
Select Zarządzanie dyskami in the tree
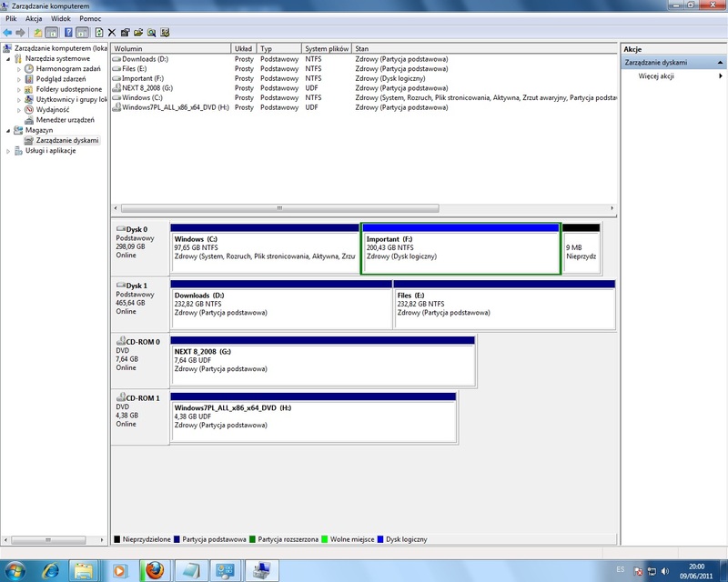(x=67, y=140)
